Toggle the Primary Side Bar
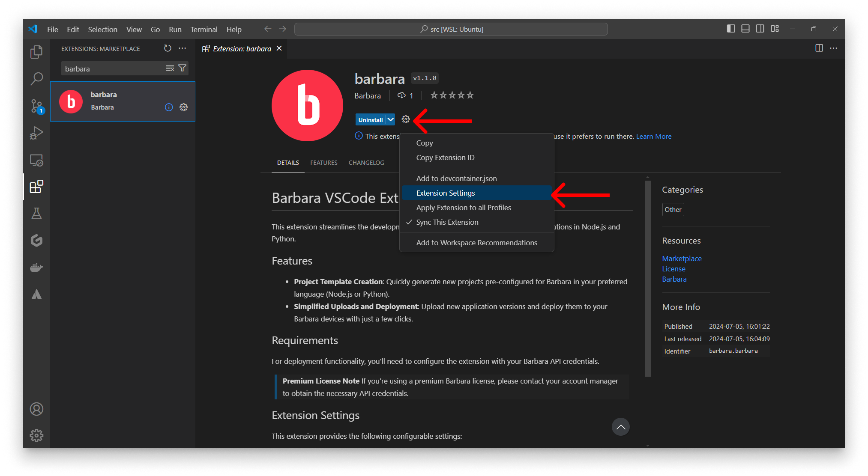868x476 pixels. 731,28
